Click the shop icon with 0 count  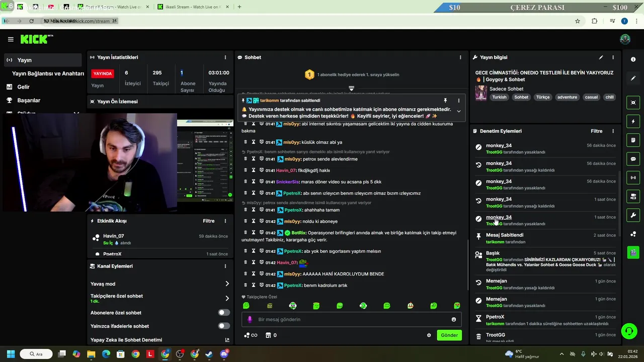pyautogui.click(x=271, y=335)
